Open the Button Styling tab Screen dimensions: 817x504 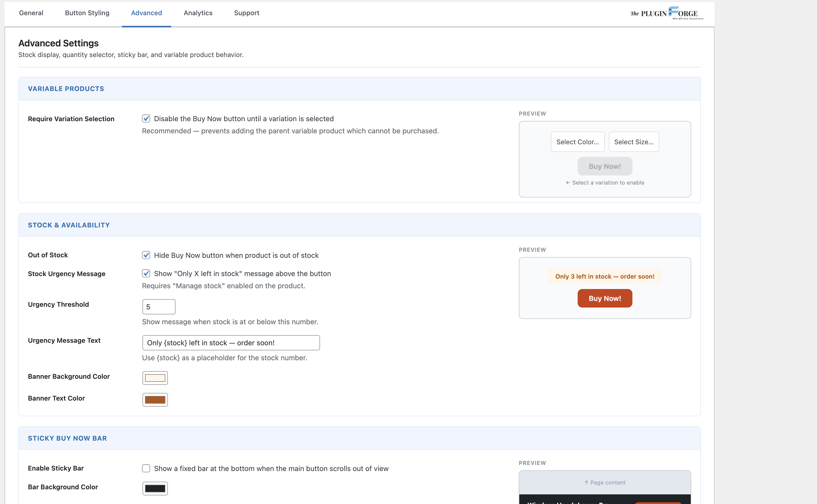87,13
